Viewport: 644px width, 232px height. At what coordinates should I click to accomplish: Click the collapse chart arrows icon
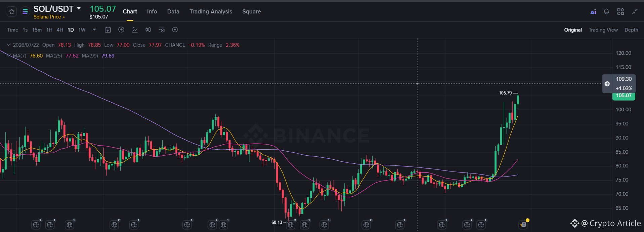pos(635,12)
